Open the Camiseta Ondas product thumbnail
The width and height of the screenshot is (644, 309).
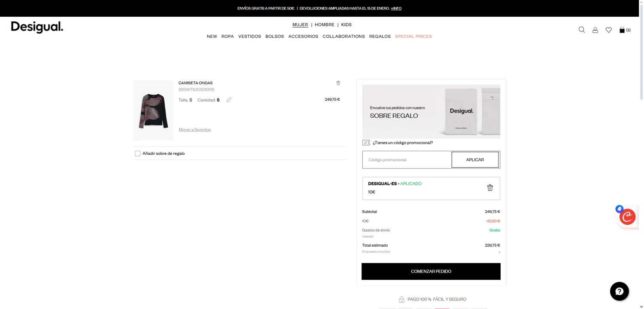(x=153, y=110)
